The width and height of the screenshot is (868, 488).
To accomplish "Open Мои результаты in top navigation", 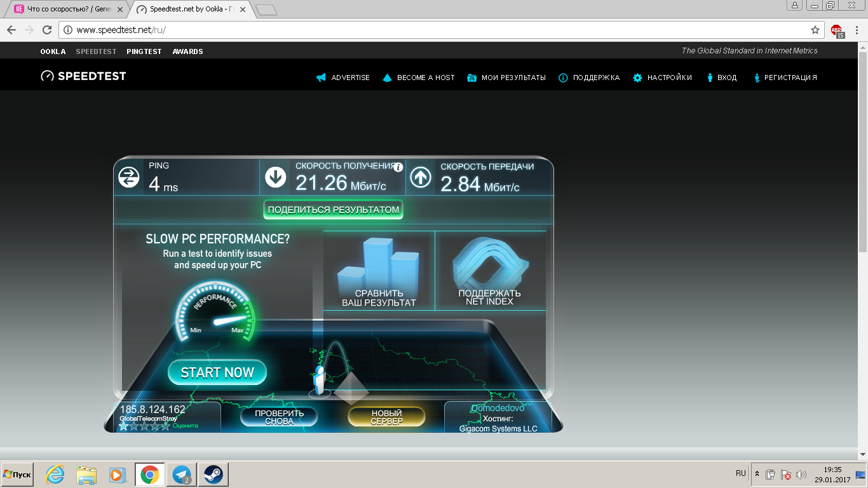I will pyautogui.click(x=506, y=78).
